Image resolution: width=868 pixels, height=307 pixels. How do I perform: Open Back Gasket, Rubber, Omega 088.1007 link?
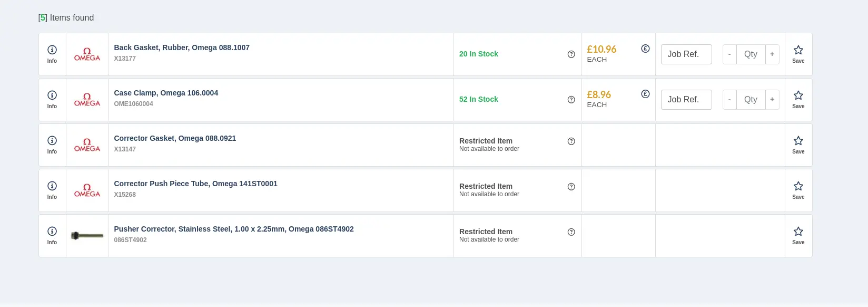pyautogui.click(x=182, y=47)
